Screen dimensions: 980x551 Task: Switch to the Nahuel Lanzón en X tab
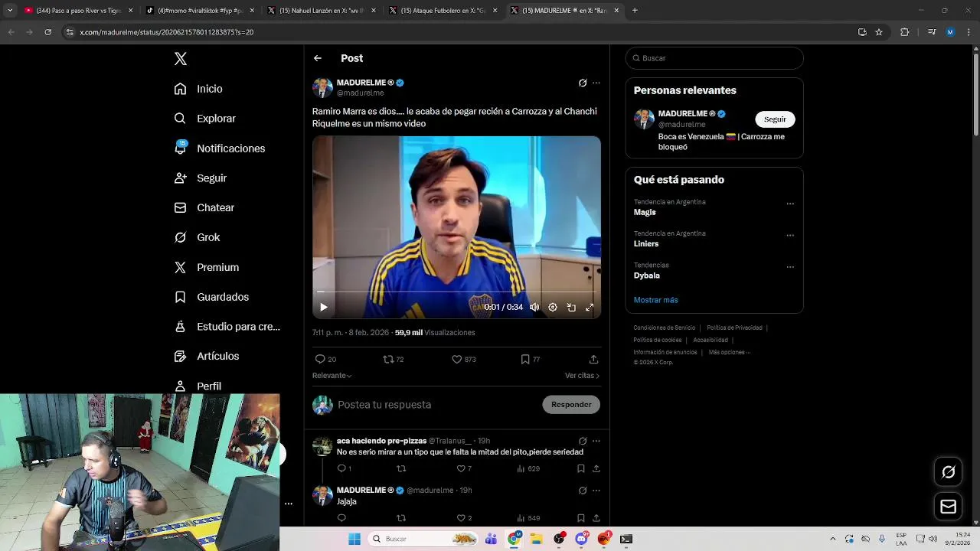[x=322, y=11]
